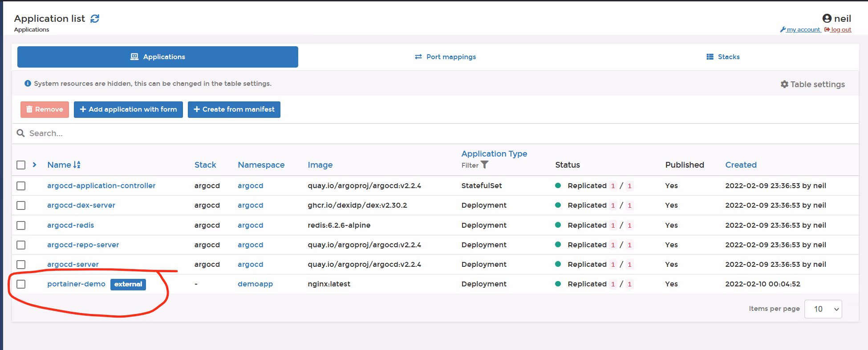This screenshot has width=868, height=350.
Task: Click the search magnifier icon
Action: (x=20, y=133)
